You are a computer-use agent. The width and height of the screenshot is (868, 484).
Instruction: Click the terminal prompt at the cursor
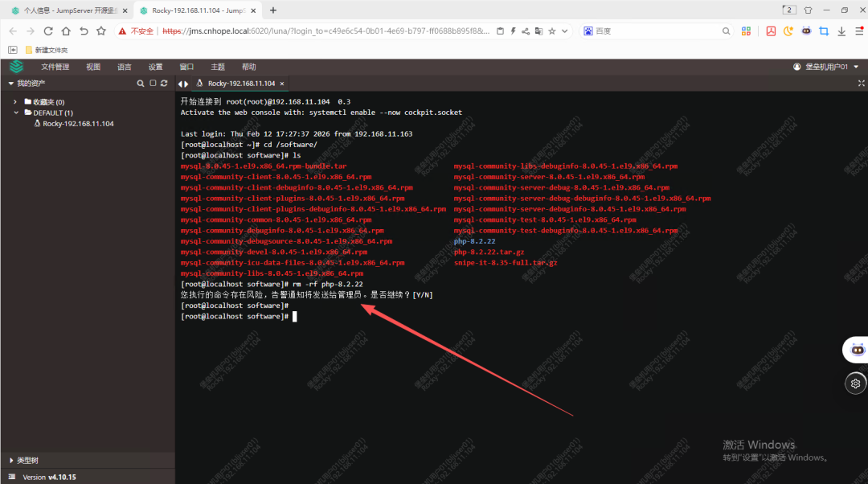294,316
